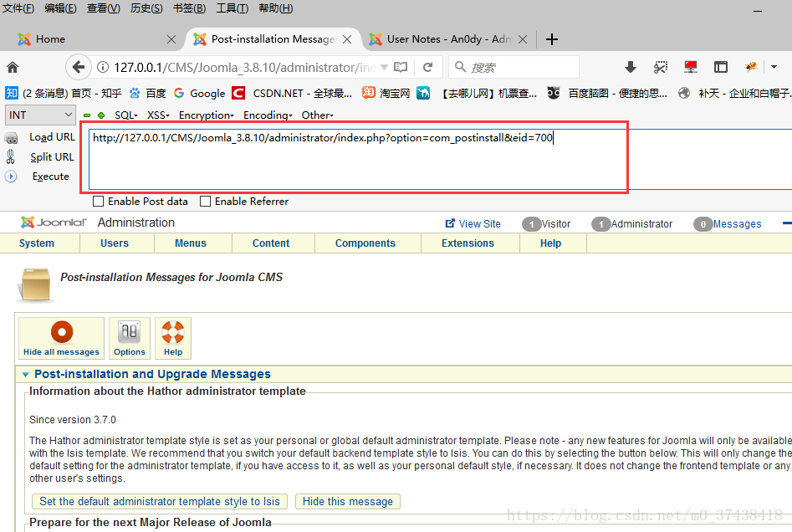The image size is (792, 532).
Task: Click the Post-installation package box icon
Action: (35, 285)
